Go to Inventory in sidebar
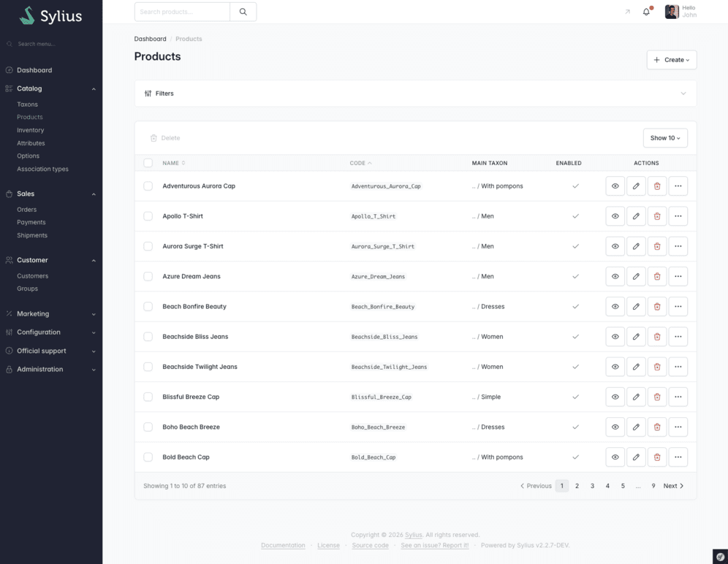 click(x=31, y=131)
